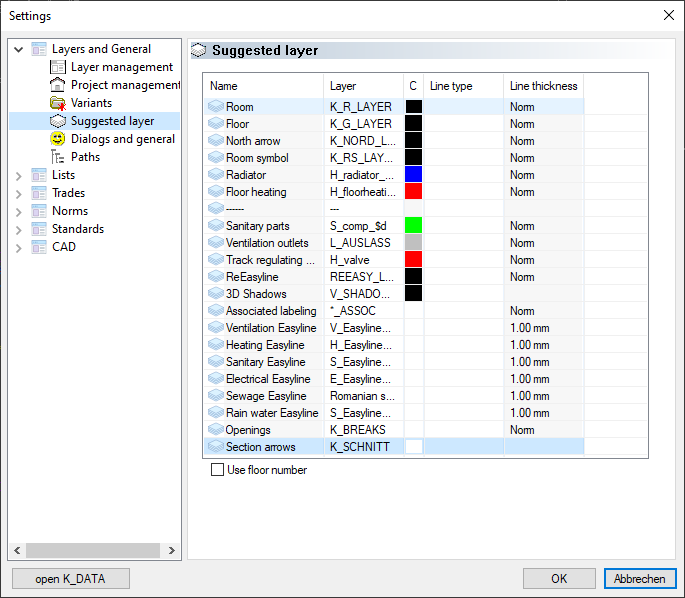Click the Dialogs and general smiley icon
Viewport: 685px width, 598px height.
[x=58, y=139]
